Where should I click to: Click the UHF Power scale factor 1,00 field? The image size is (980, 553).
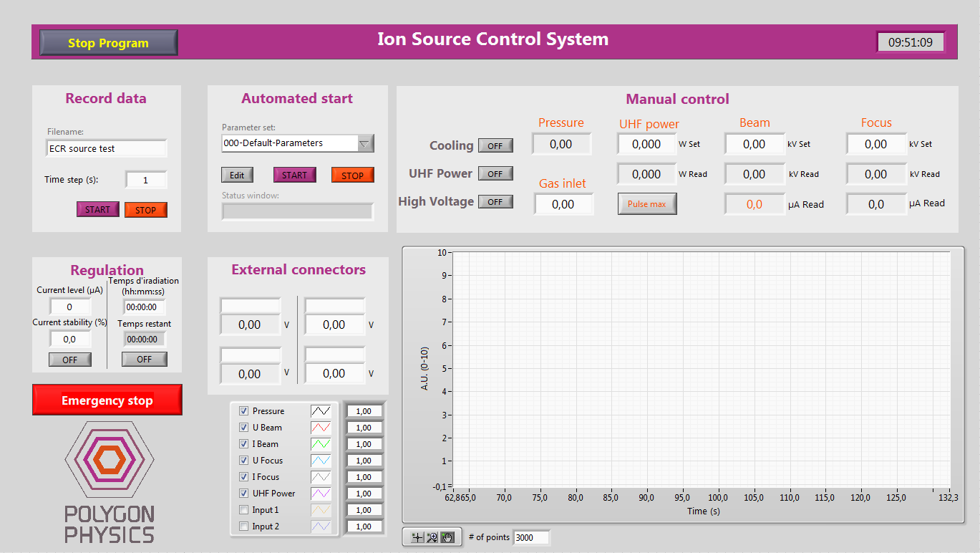[x=364, y=494]
